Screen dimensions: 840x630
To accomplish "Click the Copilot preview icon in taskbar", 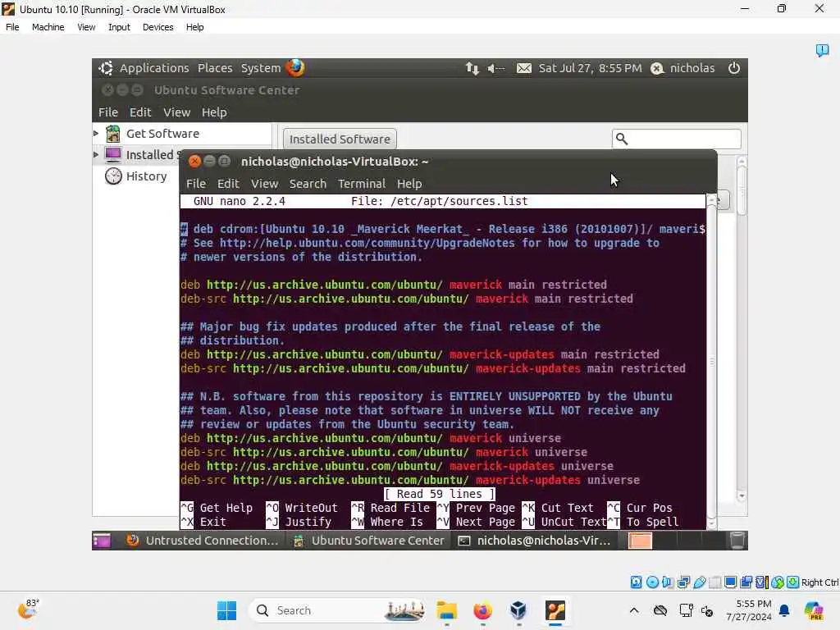I will [x=814, y=610].
